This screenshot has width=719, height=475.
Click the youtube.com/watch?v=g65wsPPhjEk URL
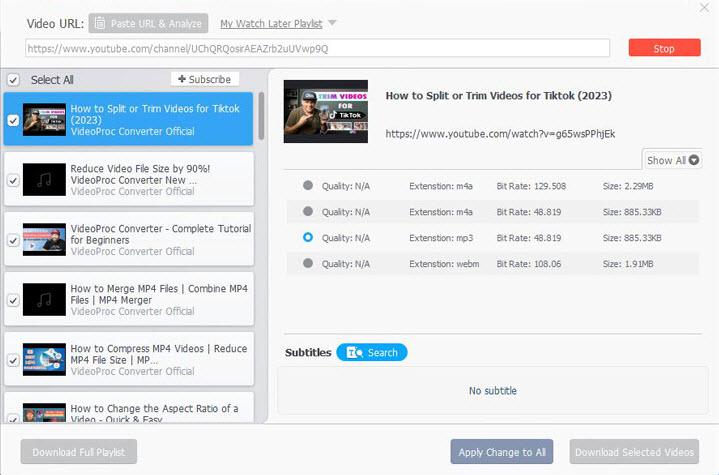click(500, 134)
